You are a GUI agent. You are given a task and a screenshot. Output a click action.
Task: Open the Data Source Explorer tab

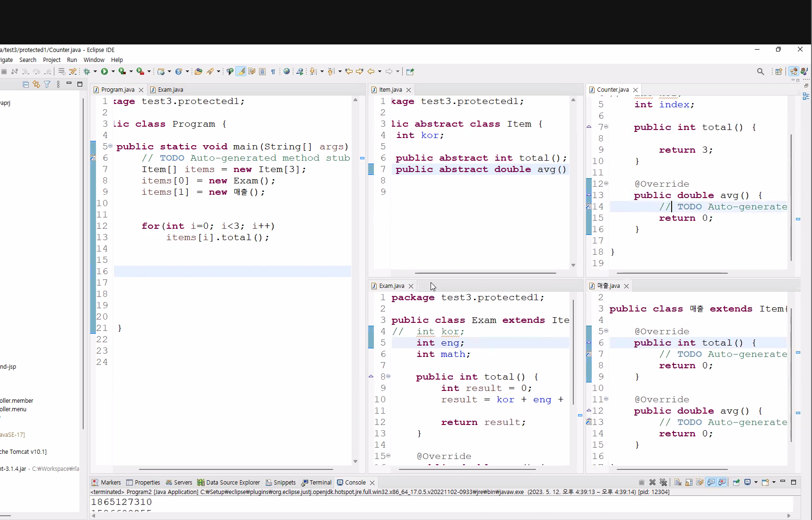[229, 482]
